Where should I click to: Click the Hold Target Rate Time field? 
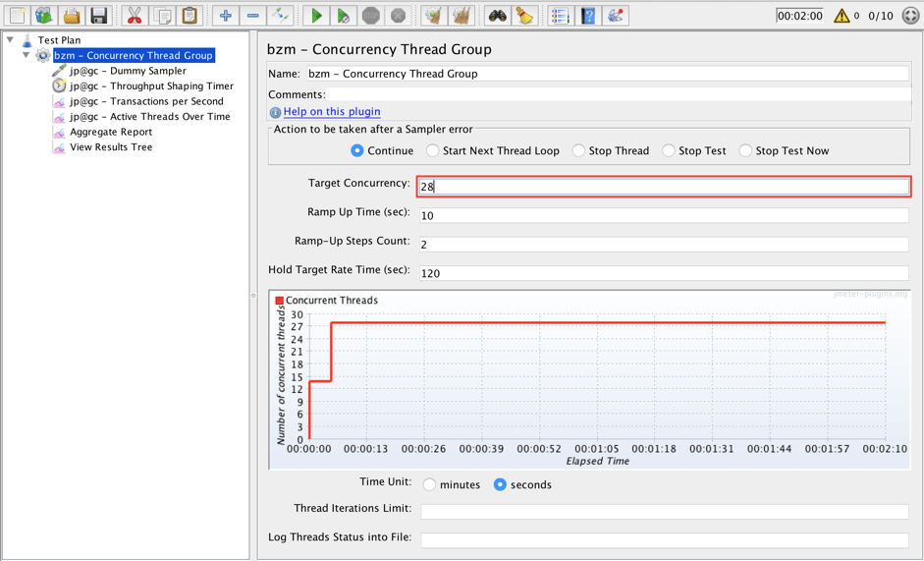[x=664, y=273]
